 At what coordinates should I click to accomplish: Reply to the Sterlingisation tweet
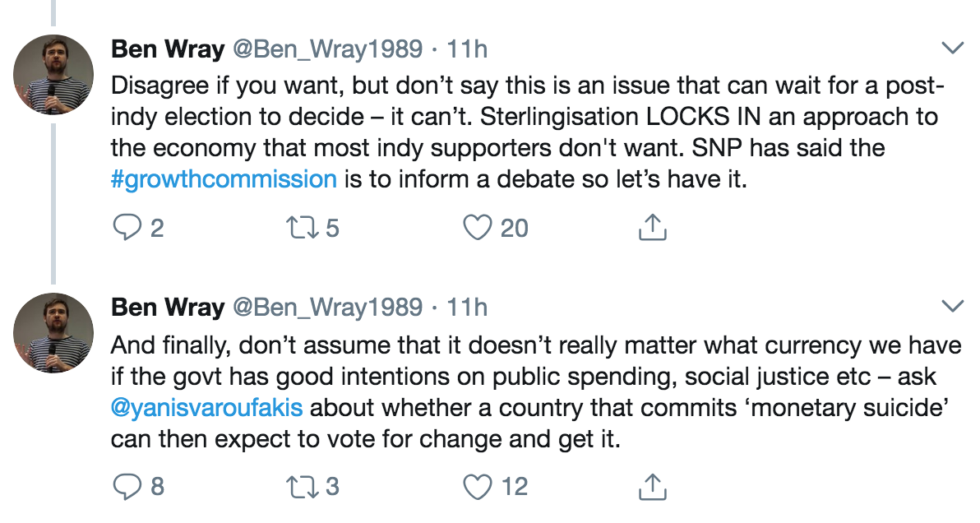[x=126, y=228]
